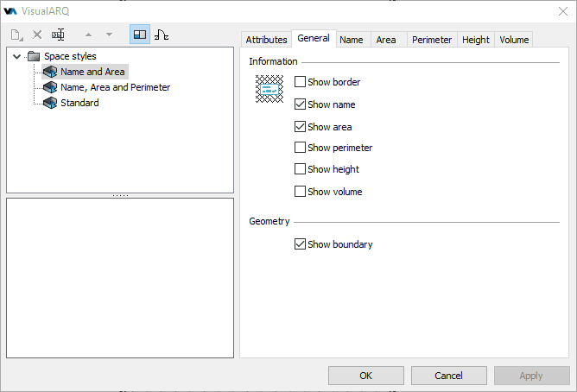Click the Apply button
This screenshot has width=577, height=392.
click(531, 376)
